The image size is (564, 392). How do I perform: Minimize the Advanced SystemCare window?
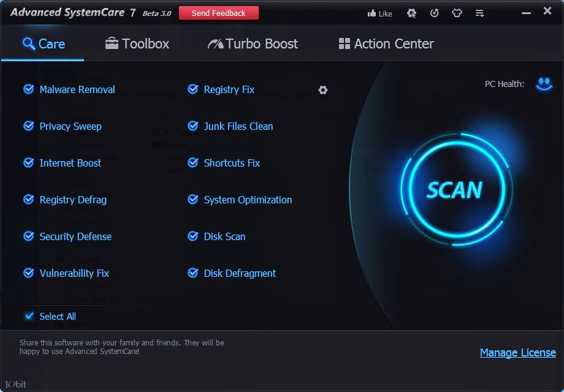point(526,13)
